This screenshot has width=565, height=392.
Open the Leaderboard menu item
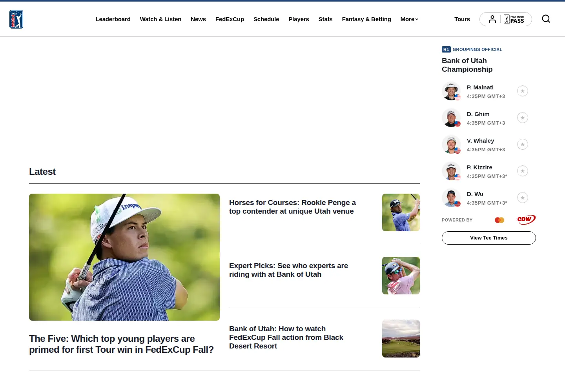(113, 19)
